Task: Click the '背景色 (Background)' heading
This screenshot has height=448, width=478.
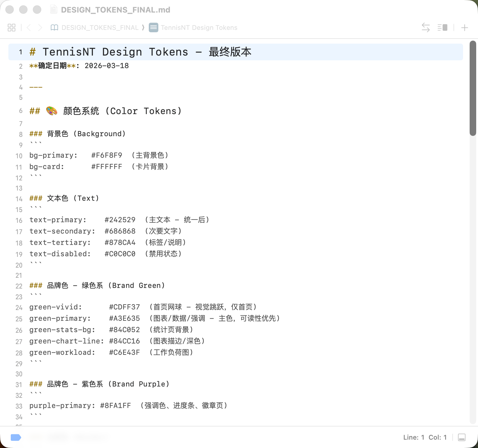Action: [x=86, y=134]
